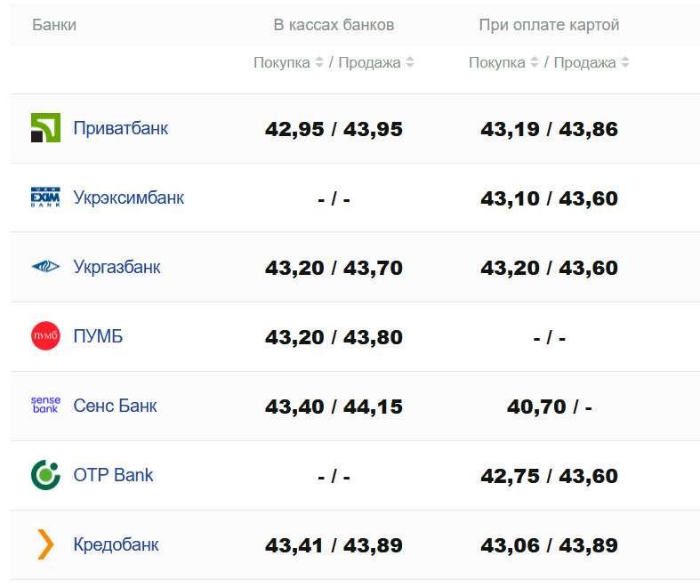Viewport: 700px width, 588px height.
Task: Open the Укрэксимбанк bank page
Action: pyautogui.click(x=128, y=197)
